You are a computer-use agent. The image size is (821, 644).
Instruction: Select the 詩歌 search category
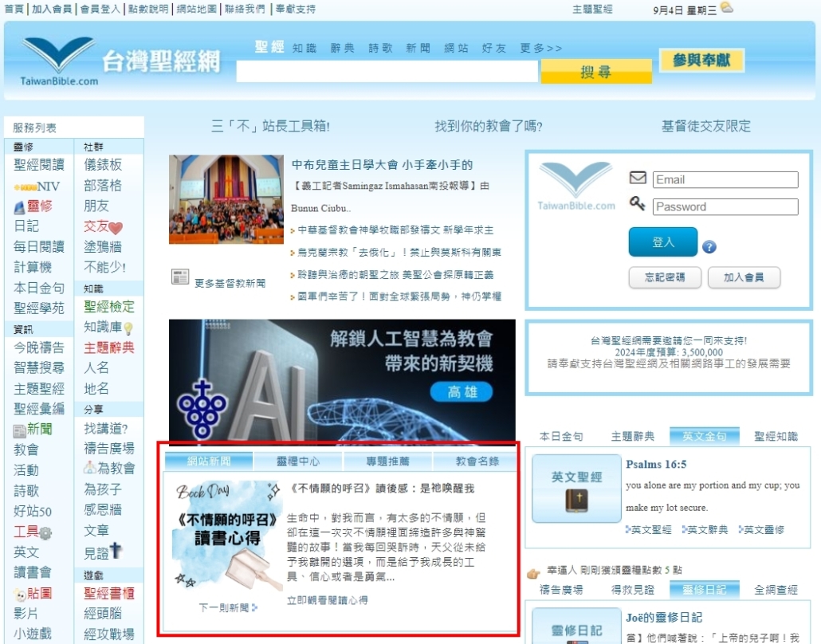coord(380,48)
